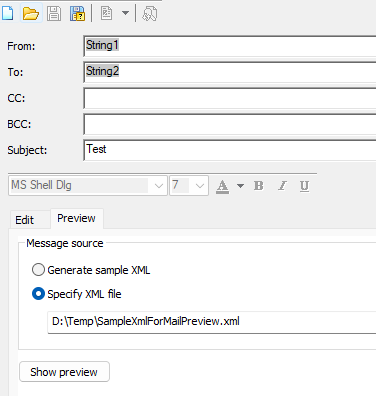Open the font color dropdown arrow

pyautogui.click(x=240, y=186)
